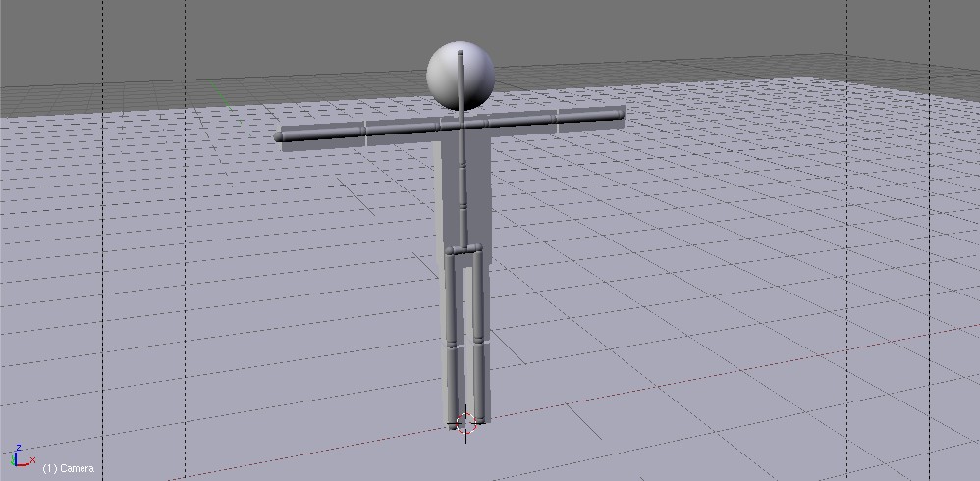Click the XYZ axis orientation gizmo
The height and width of the screenshot is (481, 980).
tap(22, 456)
